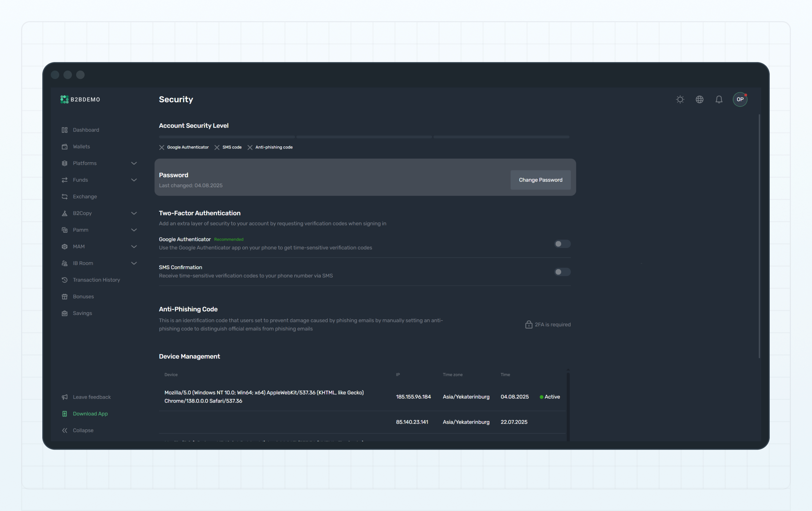Click the Download App link

pos(90,414)
